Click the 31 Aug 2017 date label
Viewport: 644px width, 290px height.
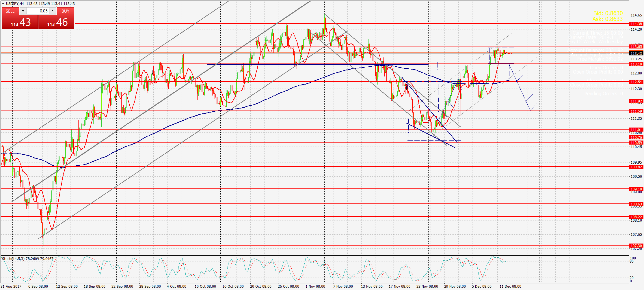tap(11, 287)
